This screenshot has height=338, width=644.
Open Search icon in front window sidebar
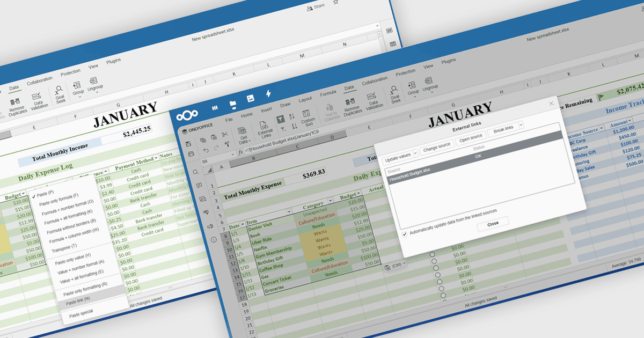click(x=195, y=172)
